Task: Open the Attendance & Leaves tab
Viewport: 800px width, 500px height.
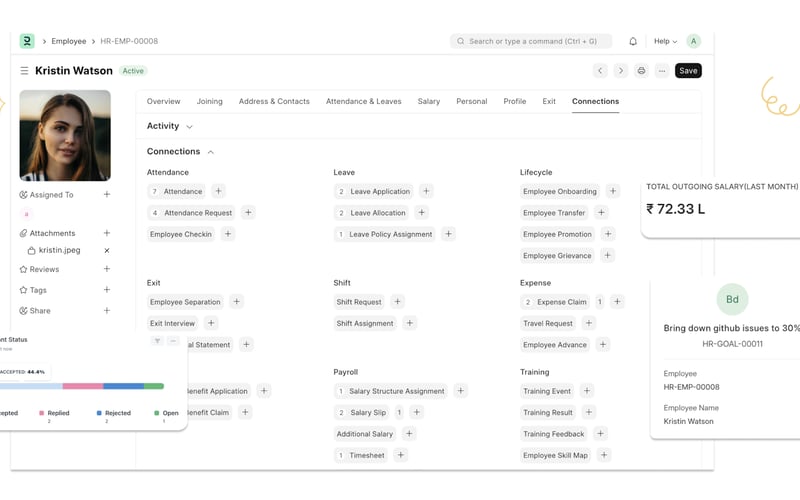Action: click(x=363, y=101)
